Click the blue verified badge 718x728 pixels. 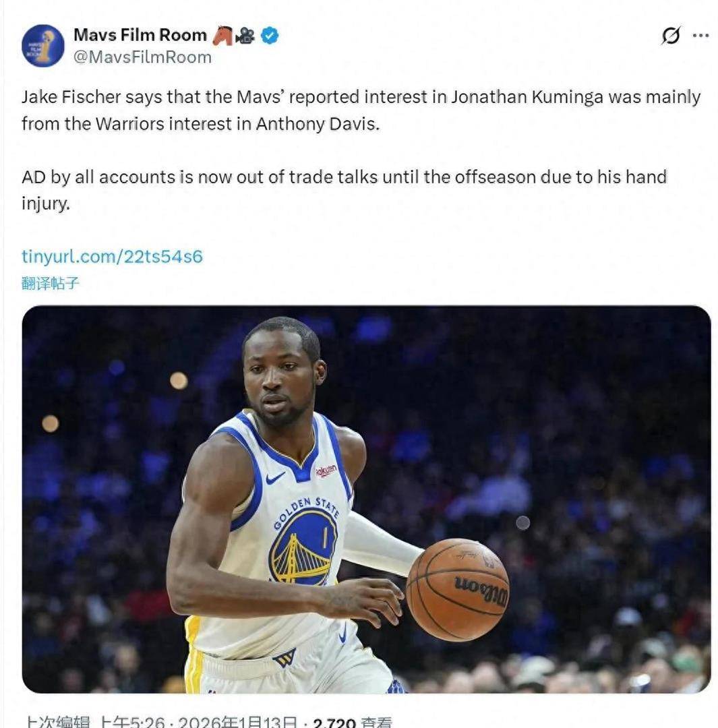pos(270,36)
